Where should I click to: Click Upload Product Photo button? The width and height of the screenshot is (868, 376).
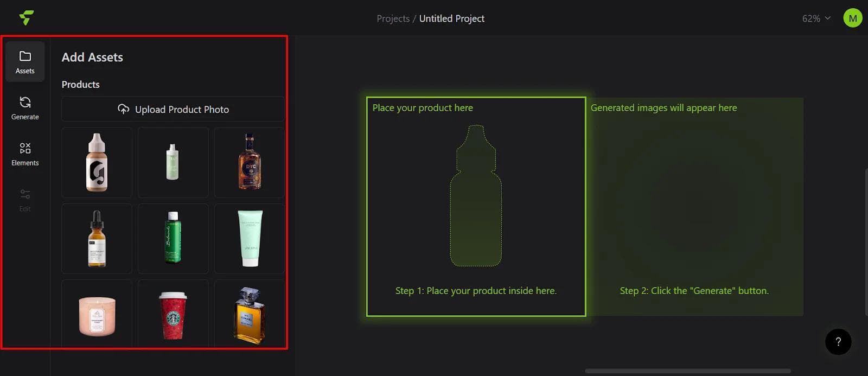[173, 109]
